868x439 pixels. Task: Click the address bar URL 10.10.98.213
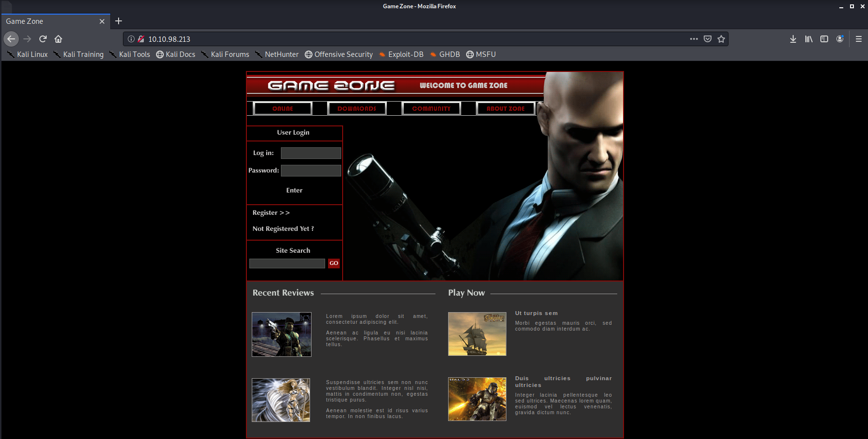click(169, 39)
